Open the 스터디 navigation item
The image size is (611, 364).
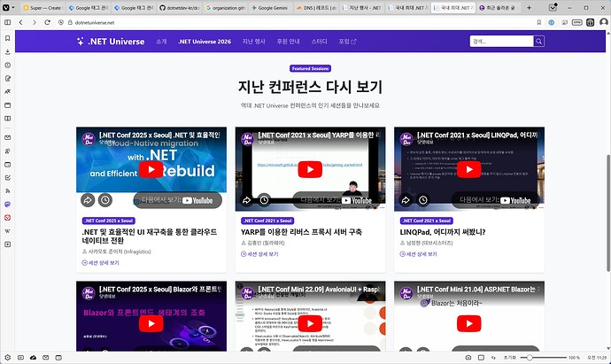point(319,42)
